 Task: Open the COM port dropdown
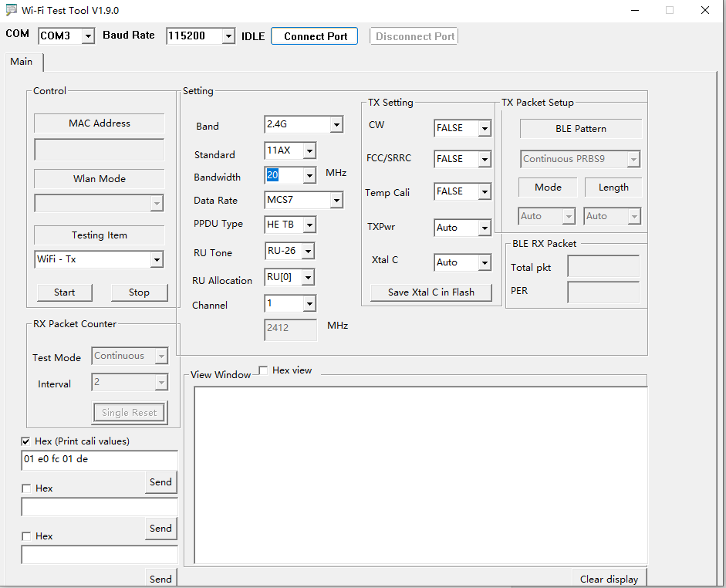[x=87, y=36]
